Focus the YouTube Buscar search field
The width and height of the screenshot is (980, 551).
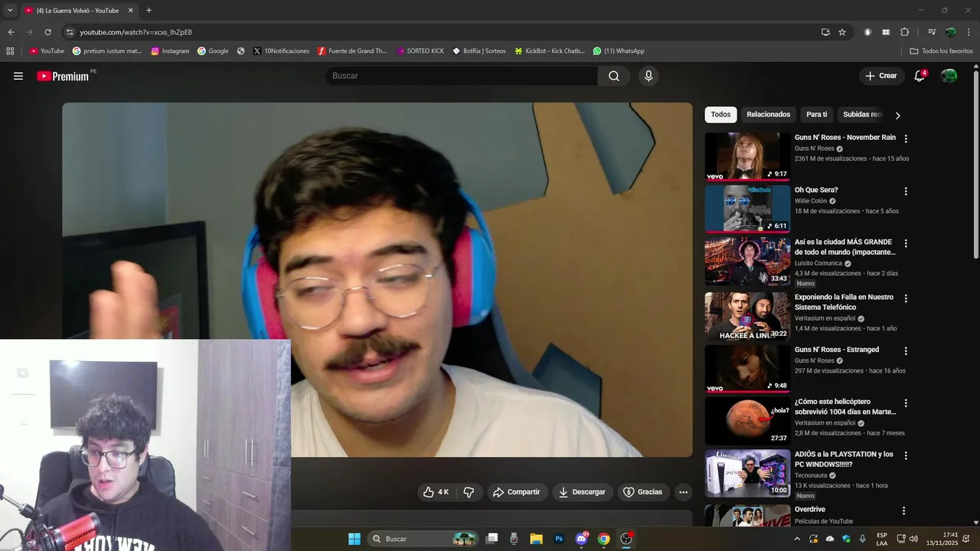[461, 76]
